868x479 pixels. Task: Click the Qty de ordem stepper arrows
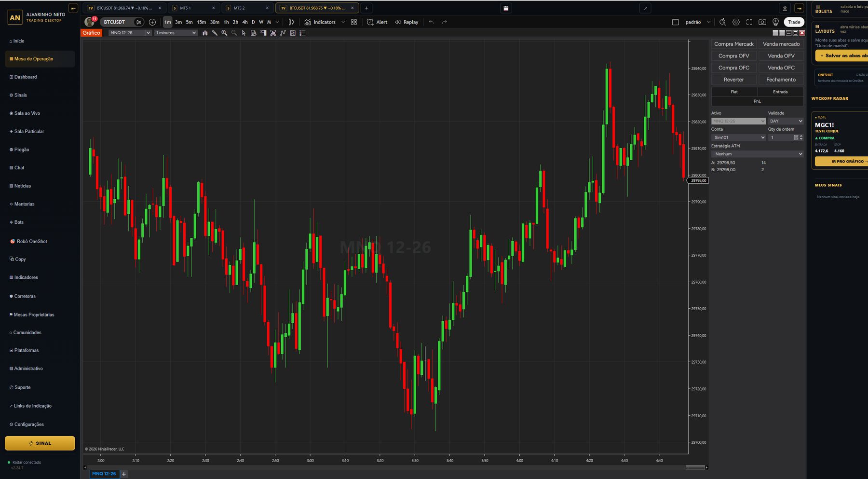801,137
